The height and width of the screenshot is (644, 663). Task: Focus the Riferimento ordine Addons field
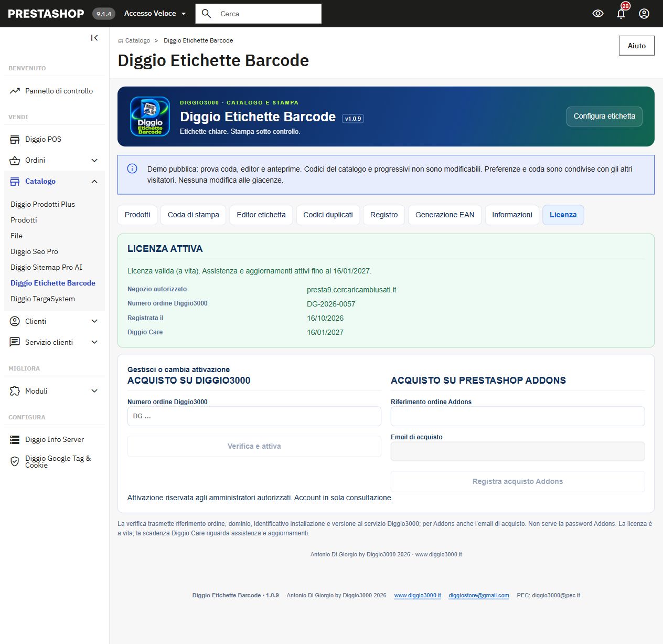518,416
